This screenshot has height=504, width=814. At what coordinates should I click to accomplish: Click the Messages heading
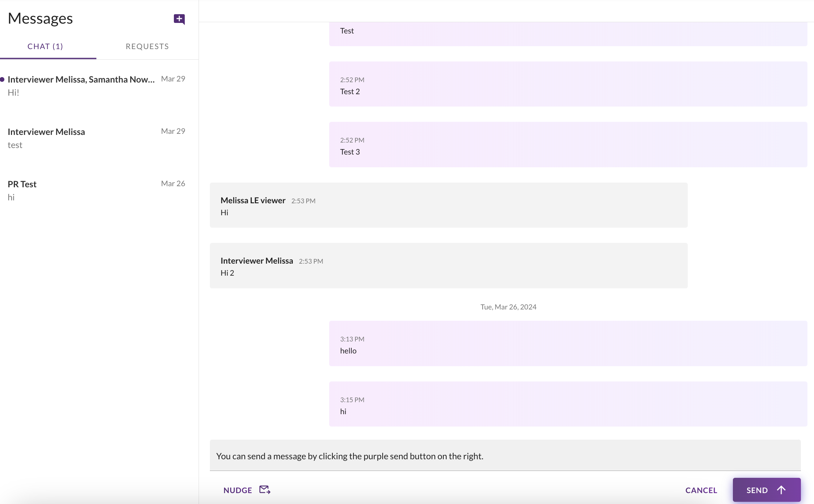pyautogui.click(x=40, y=18)
